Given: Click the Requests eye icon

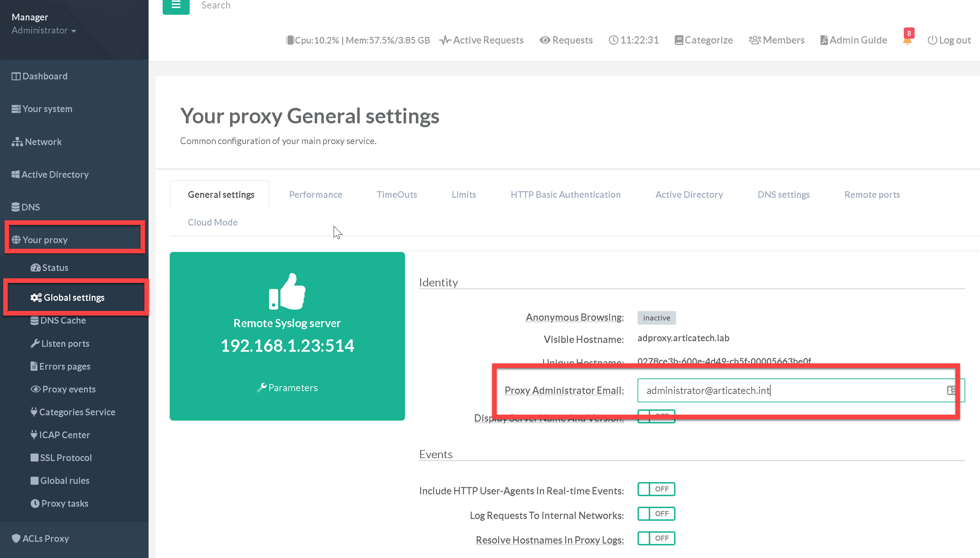Looking at the screenshot, I should click(x=544, y=40).
